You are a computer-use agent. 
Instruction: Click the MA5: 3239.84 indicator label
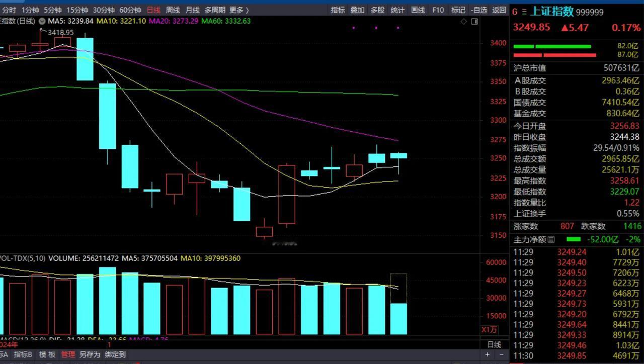coord(70,21)
